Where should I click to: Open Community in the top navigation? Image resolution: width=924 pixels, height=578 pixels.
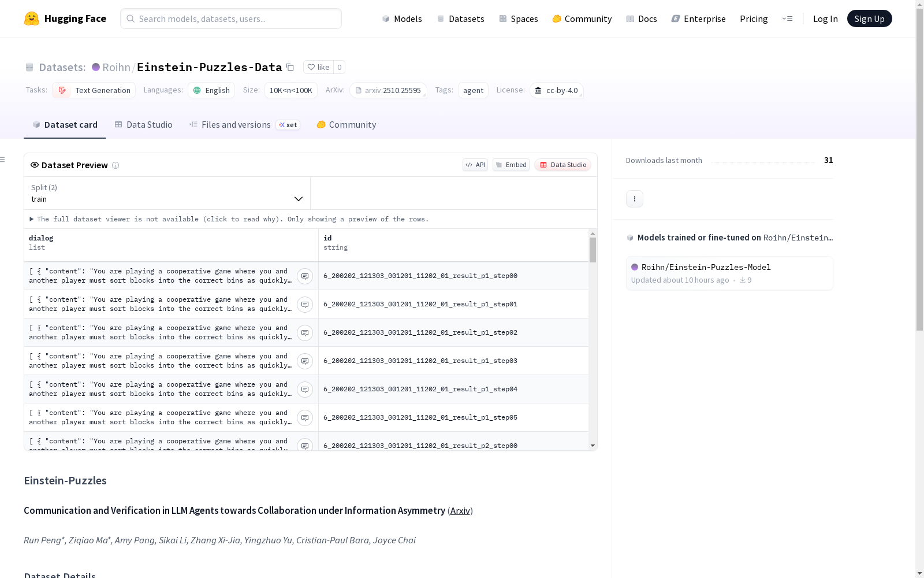(582, 18)
